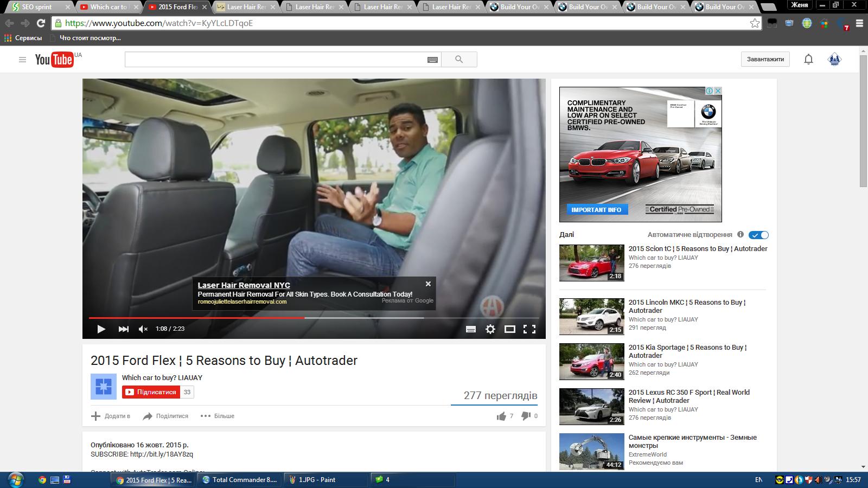This screenshot has height=488, width=868.
Task: Click the page scrollbar down arrow
Action: 863,467
